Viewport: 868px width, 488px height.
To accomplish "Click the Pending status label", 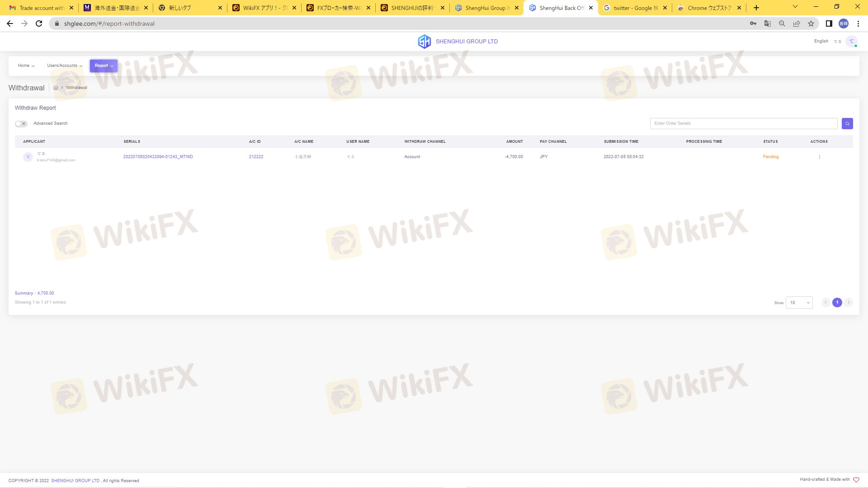I will [x=770, y=157].
